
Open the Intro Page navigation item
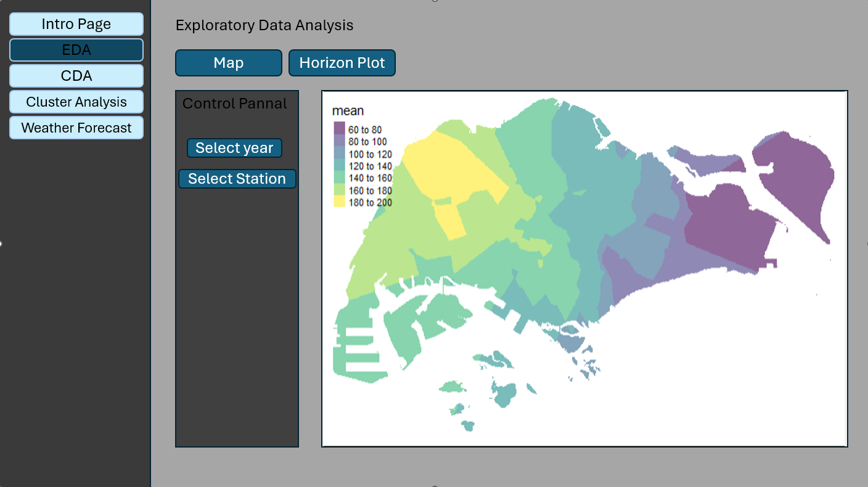coord(76,24)
